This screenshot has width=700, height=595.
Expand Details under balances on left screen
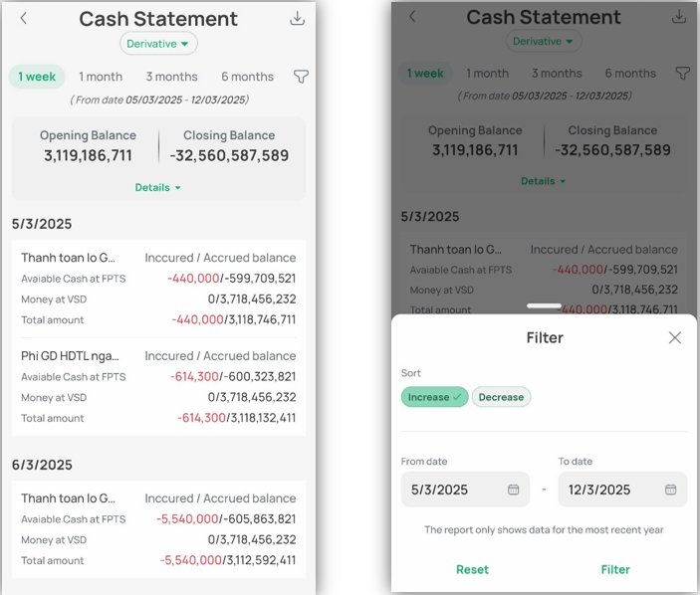158,187
